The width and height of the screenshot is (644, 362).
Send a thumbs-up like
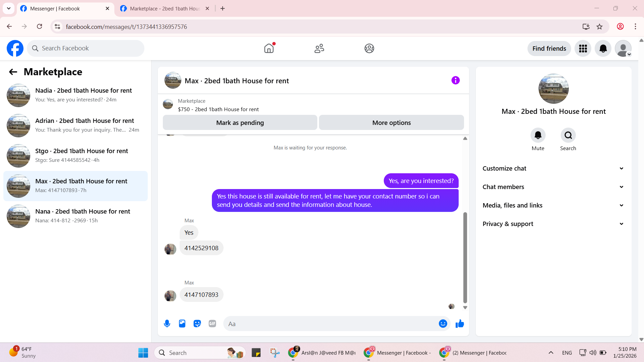coord(460,324)
